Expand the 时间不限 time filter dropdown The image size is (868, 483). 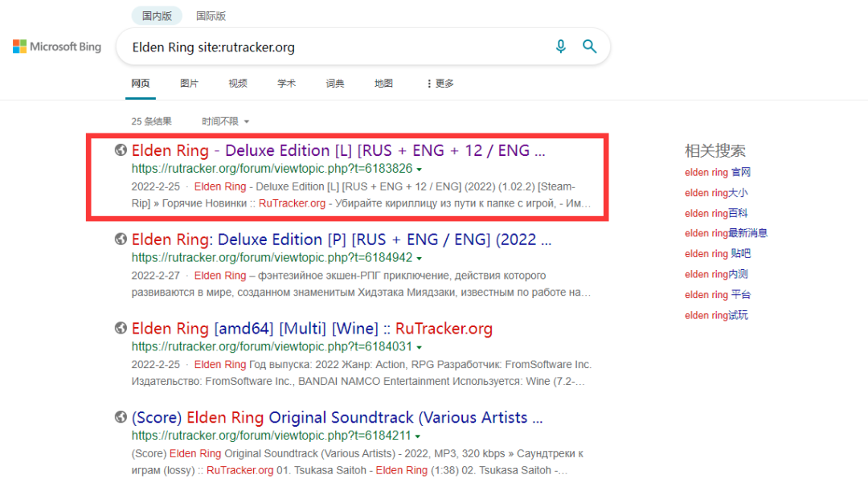point(226,121)
